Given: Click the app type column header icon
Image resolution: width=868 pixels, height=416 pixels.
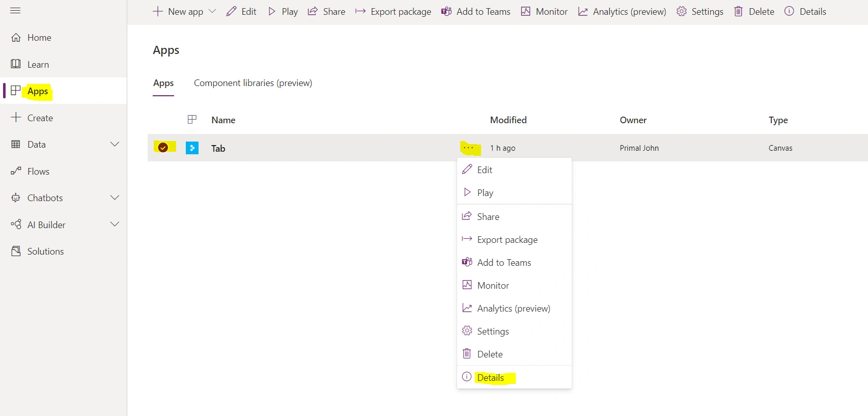Looking at the screenshot, I should [192, 120].
